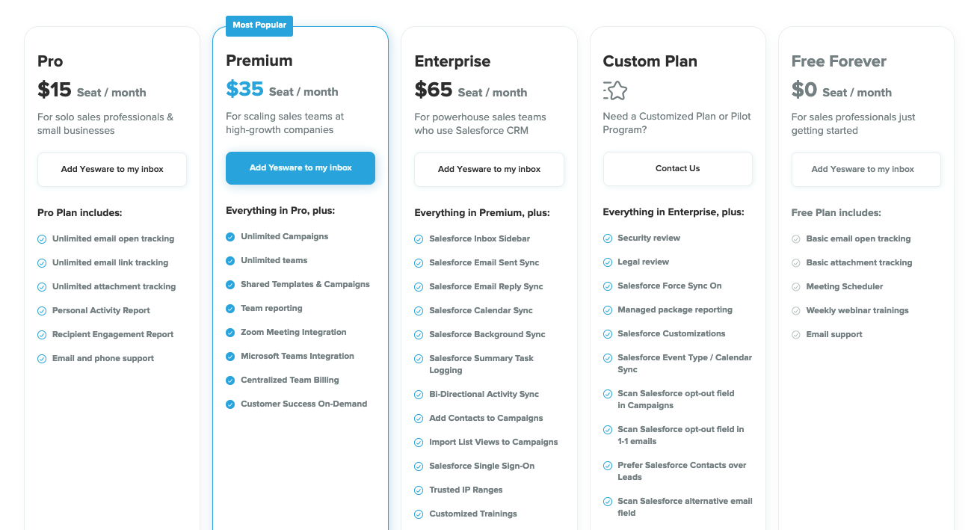Click checkmark icon next to Zoom Meeting Integration
Image resolution: width=980 pixels, height=530 pixels.
pos(230,333)
